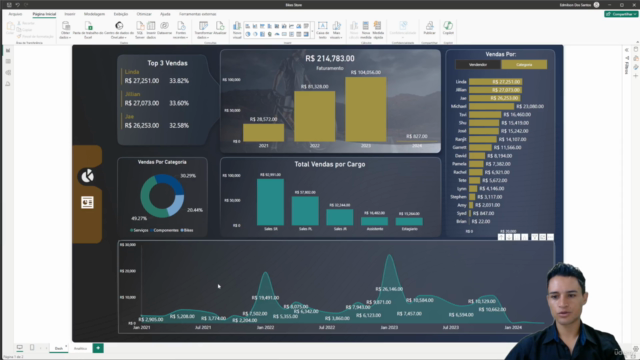The image size is (640, 360).
Task: Open the Otimizar ribbon tab
Action: pos(144,14)
